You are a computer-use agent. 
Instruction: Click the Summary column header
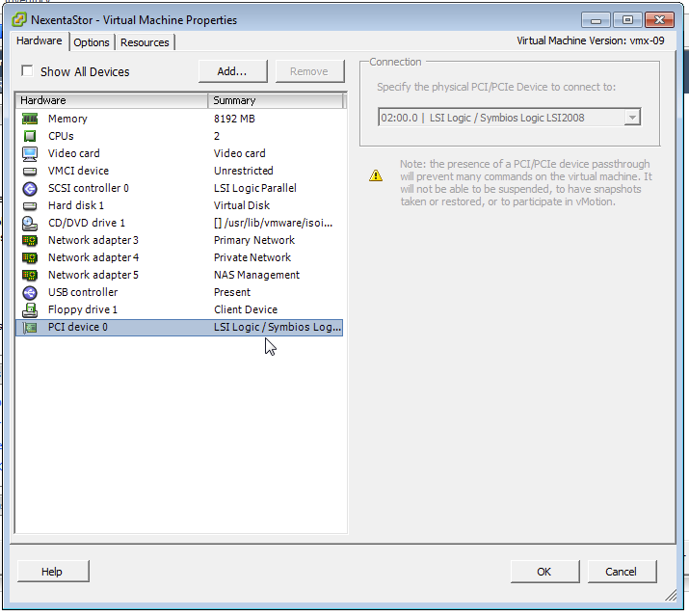click(x=276, y=100)
